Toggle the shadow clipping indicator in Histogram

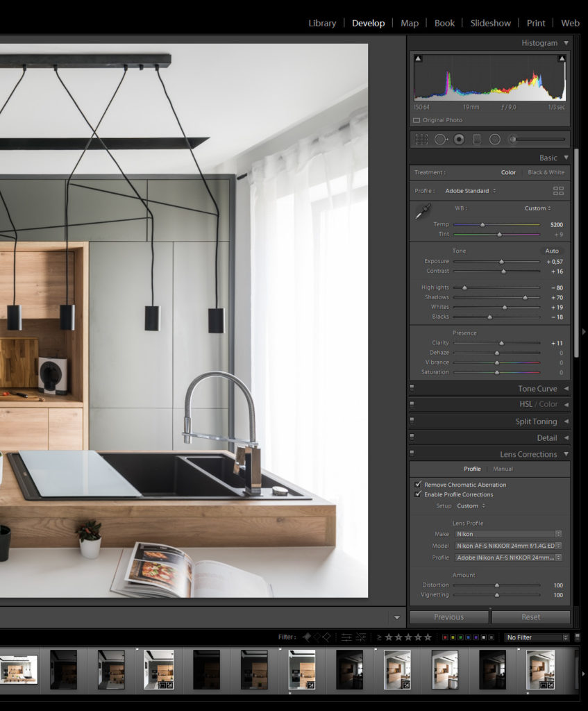click(x=418, y=60)
